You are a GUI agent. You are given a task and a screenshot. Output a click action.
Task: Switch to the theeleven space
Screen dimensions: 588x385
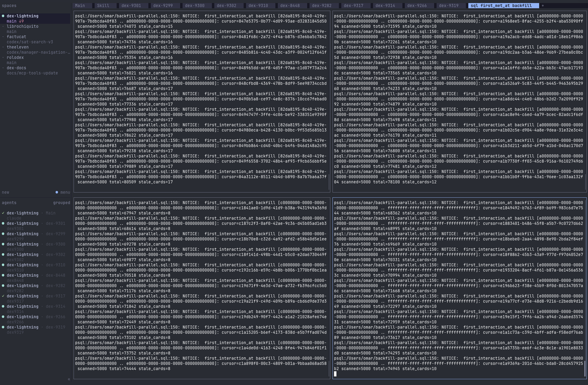click(18, 47)
